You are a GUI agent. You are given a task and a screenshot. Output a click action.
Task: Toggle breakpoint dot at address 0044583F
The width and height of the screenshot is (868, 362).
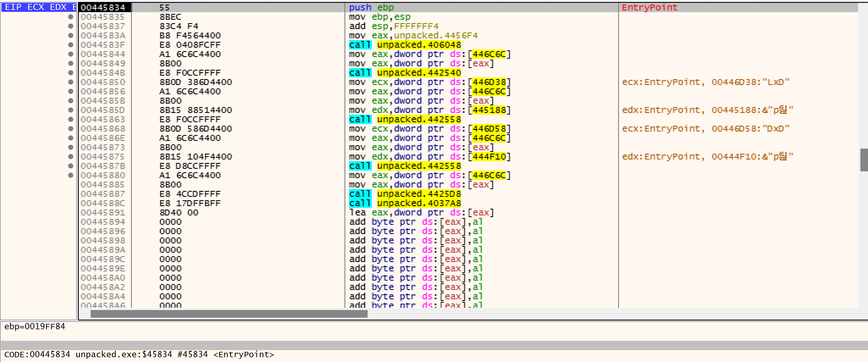pos(71,45)
